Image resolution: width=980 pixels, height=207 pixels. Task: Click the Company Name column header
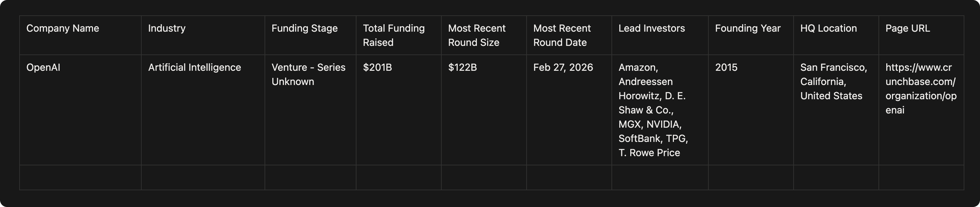[x=63, y=28]
